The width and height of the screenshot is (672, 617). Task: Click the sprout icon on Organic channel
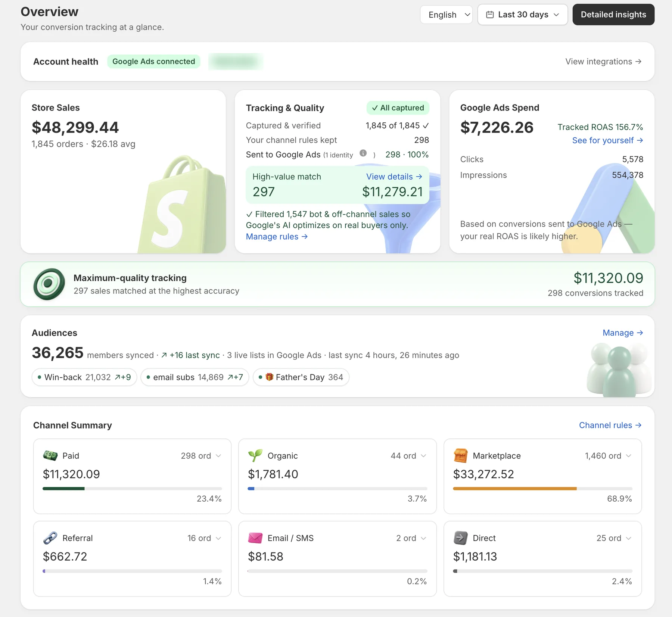[x=255, y=455]
